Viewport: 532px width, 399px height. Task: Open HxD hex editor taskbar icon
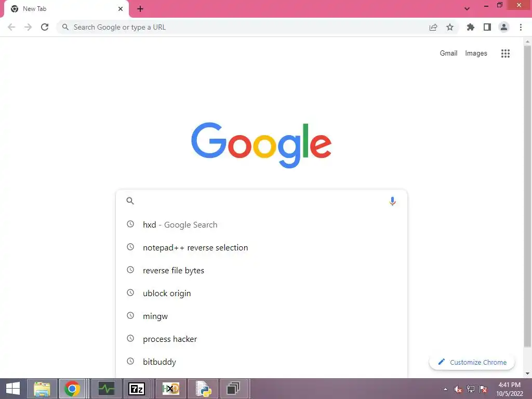click(170, 389)
